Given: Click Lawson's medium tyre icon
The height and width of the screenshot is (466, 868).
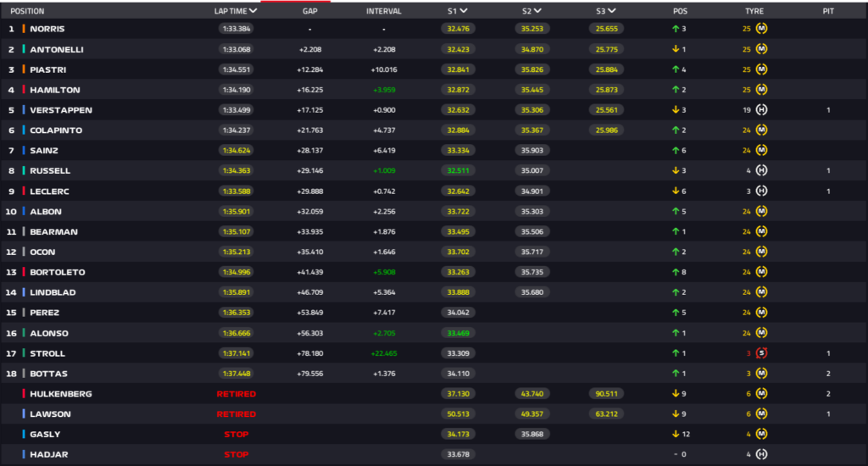Looking at the screenshot, I should click(762, 414).
